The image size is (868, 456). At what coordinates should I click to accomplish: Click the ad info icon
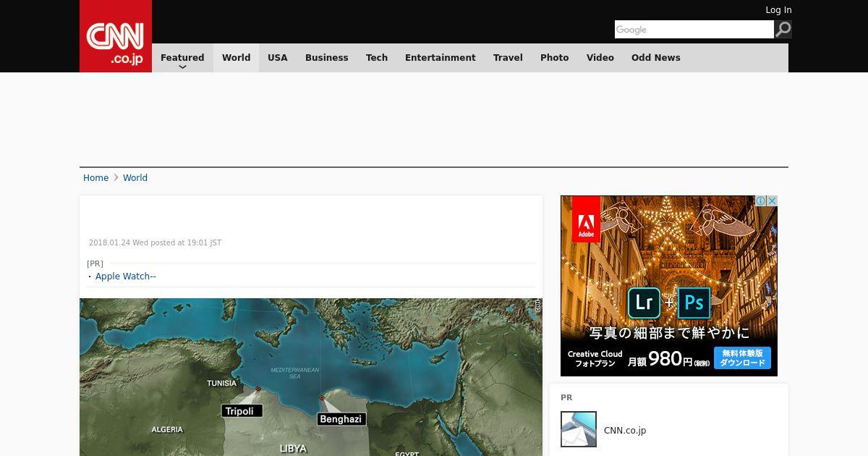(x=761, y=201)
